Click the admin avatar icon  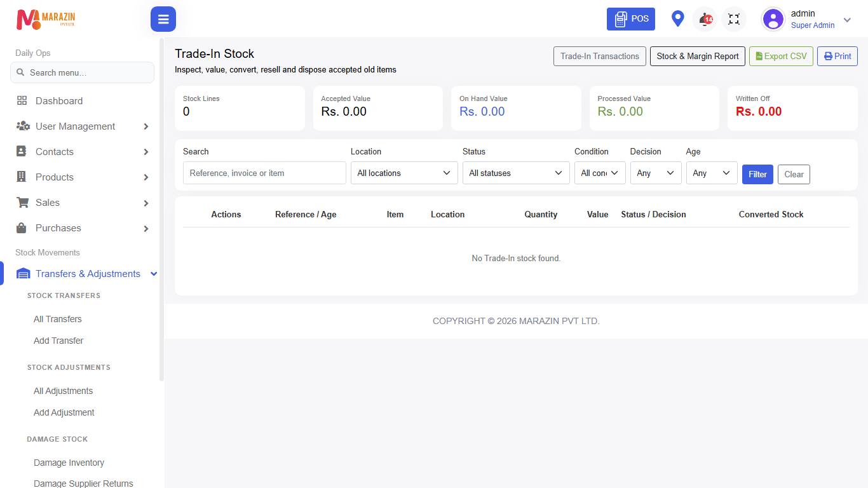(773, 19)
